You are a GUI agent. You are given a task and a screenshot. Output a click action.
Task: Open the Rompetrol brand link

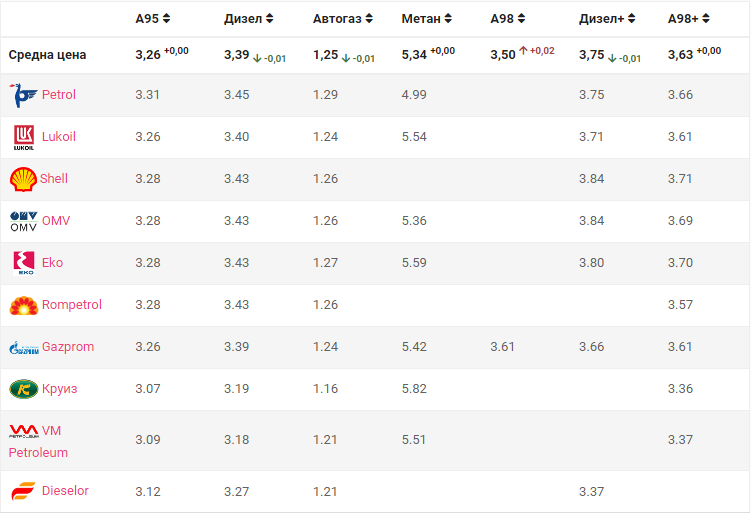(x=72, y=305)
